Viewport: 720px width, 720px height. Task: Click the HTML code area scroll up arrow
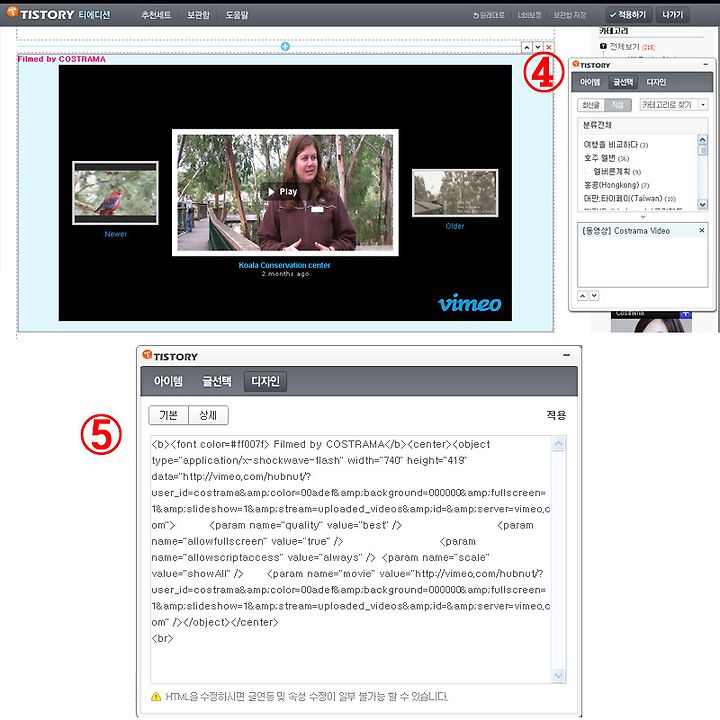[x=558, y=444]
